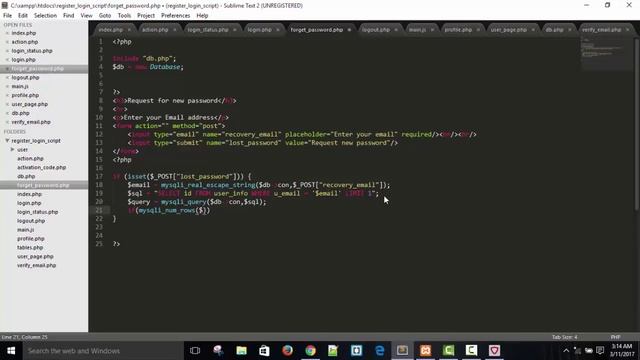Collapse the register_login_script folder
Viewport: 640px width, 360px height.
coord(7,140)
